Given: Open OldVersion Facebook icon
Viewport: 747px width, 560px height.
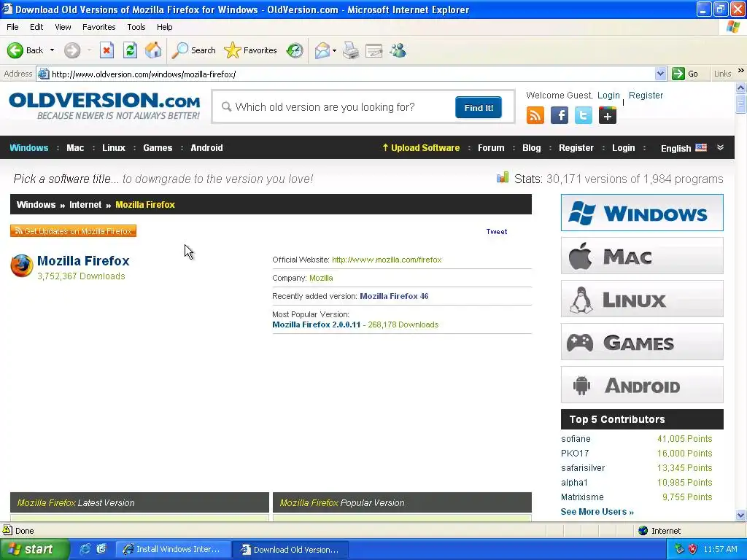Looking at the screenshot, I should tap(560, 115).
